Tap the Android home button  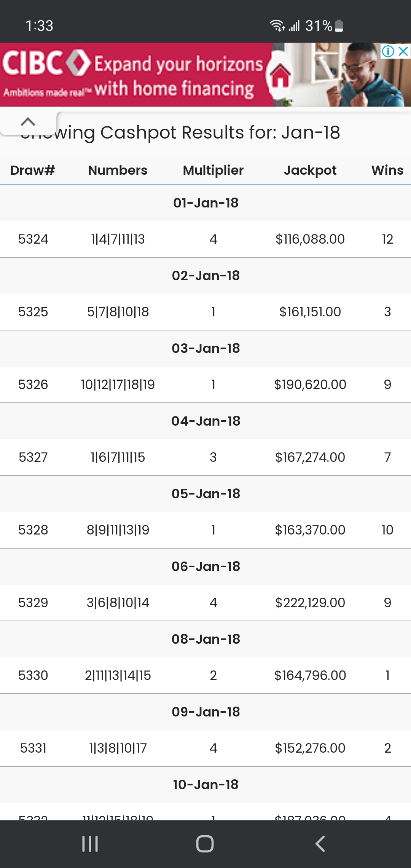[x=205, y=844]
